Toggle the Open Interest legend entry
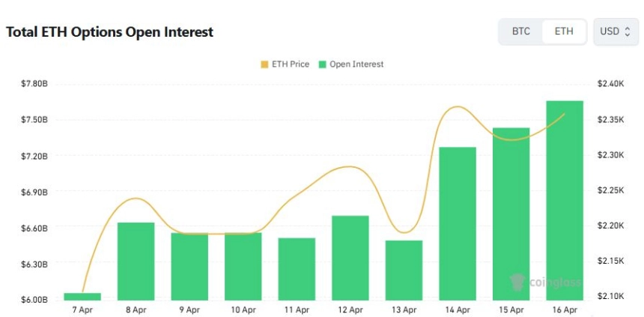This screenshot has width=644, height=317. coord(351,64)
